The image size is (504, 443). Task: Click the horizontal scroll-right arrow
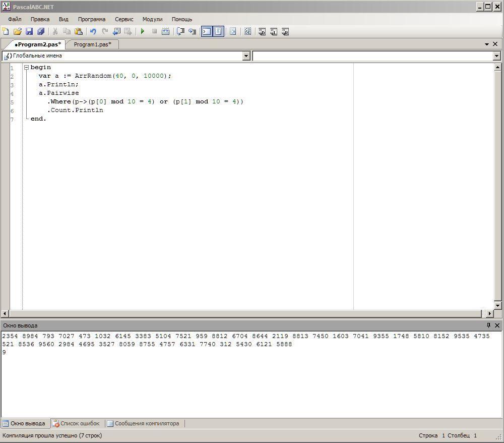pos(489,313)
